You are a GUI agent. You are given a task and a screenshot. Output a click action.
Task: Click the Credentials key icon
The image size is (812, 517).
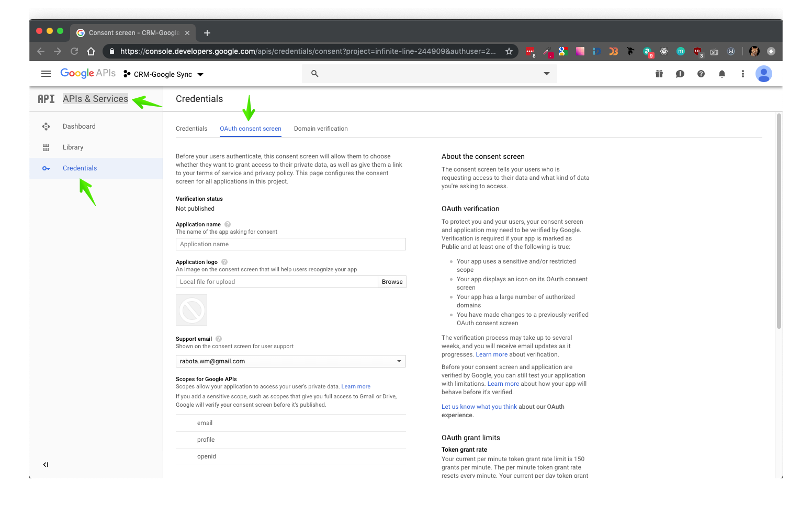pyautogui.click(x=46, y=168)
